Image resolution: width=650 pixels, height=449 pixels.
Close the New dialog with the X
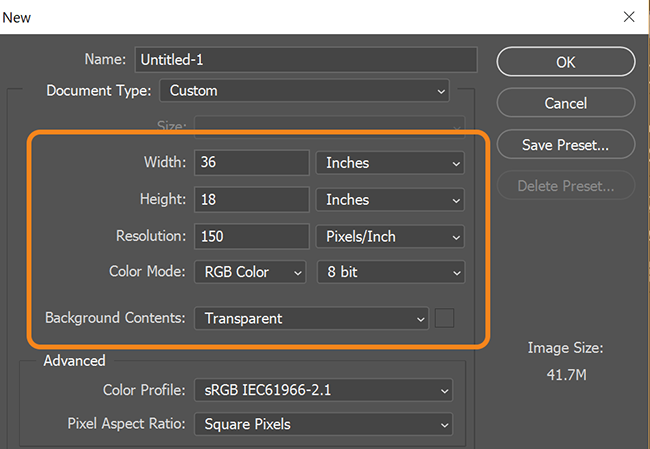(629, 17)
